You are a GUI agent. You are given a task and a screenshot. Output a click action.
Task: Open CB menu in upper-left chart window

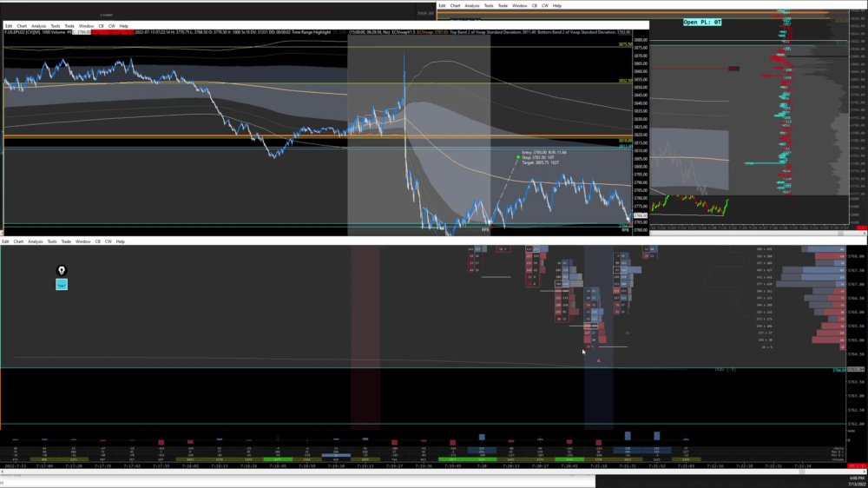coord(102,26)
